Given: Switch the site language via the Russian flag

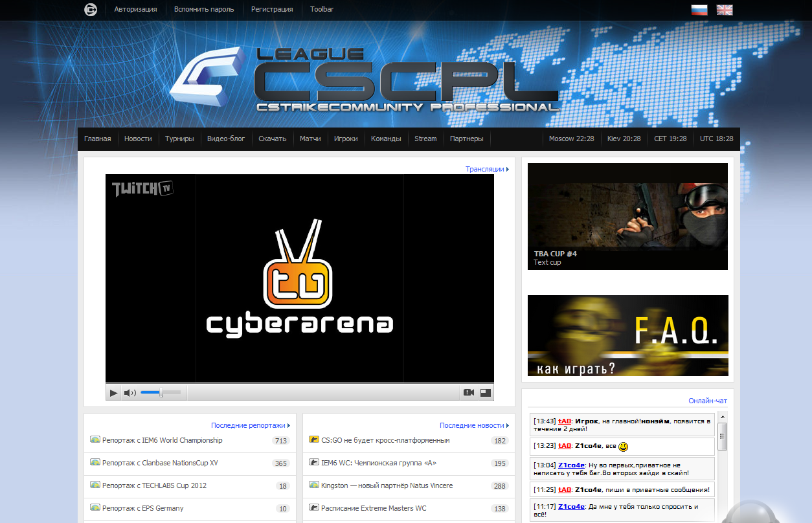Looking at the screenshot, I should coord(699,10).
